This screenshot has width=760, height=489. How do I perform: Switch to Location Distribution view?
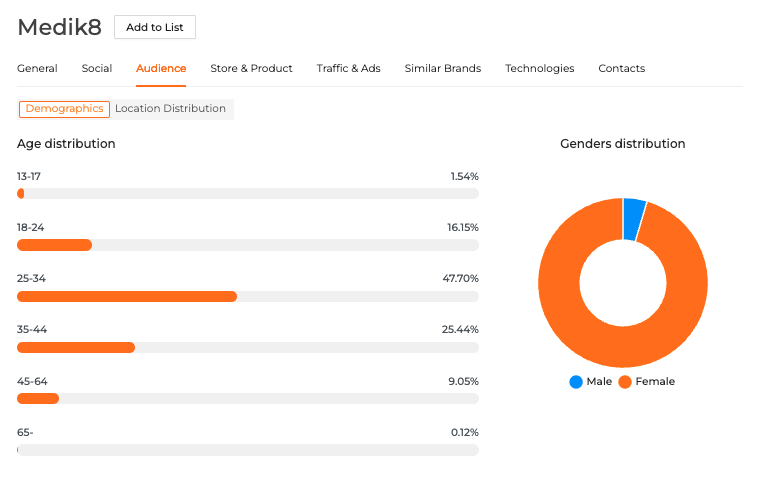point(171,109)
